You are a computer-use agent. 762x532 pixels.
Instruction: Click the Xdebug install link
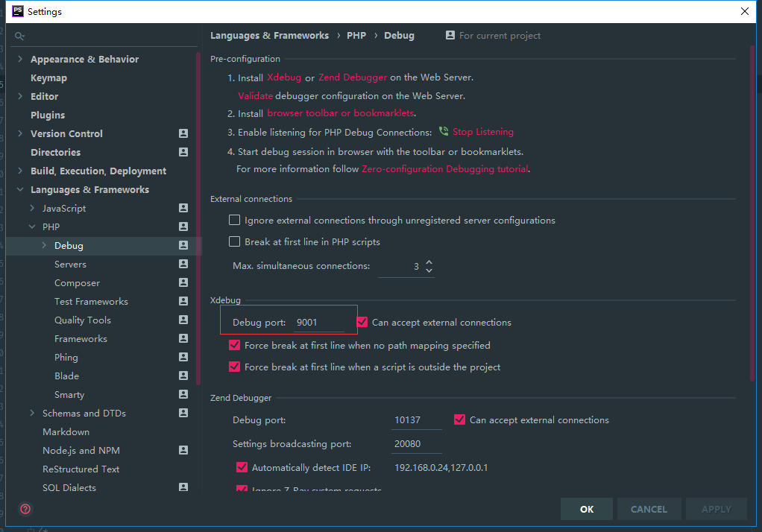coord(284,77)
